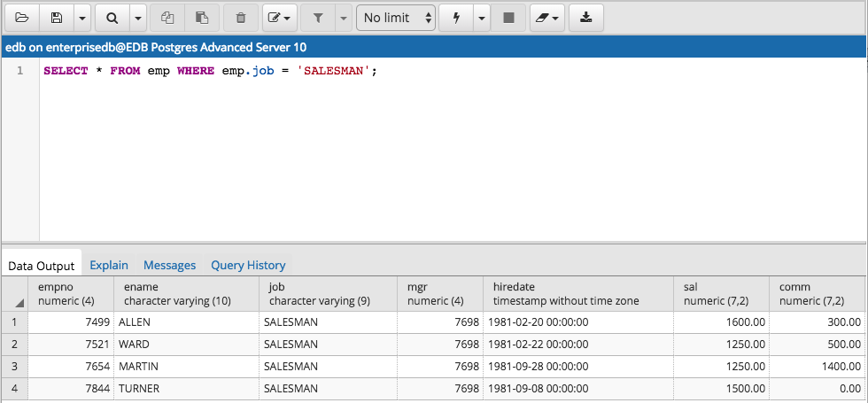Click comm cell 0.00
This screenshot has height=403, width=868.
coord(818,389)
